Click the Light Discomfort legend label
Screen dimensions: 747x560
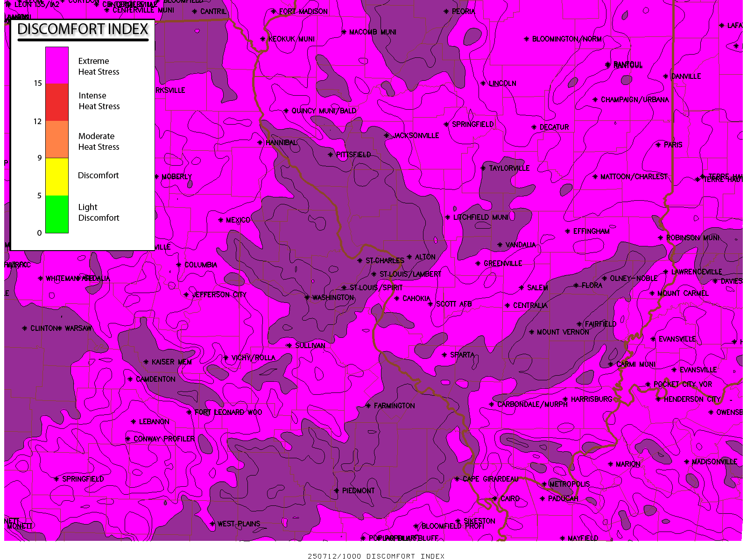[x=99, y=212]
